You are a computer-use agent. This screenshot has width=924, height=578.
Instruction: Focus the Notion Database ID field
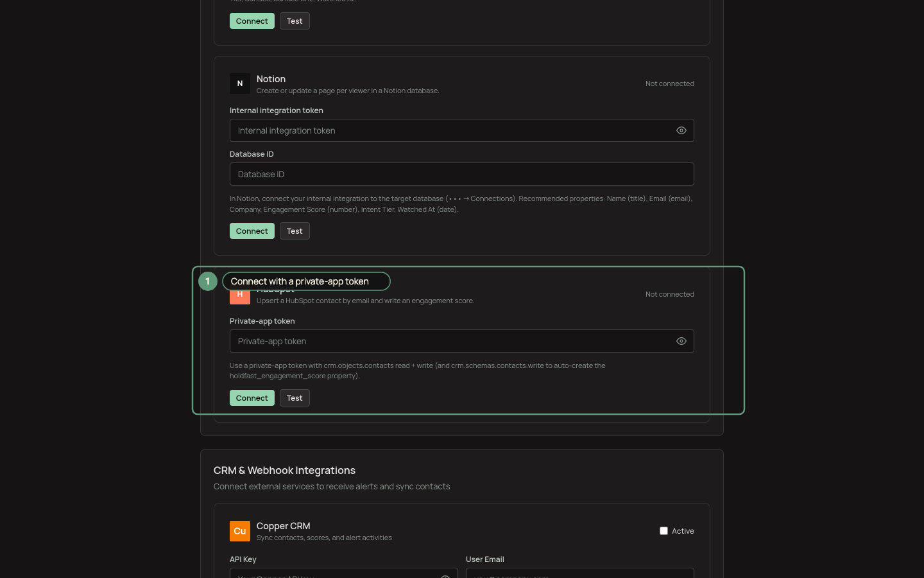pyautogui.click(x=462, y=174)
